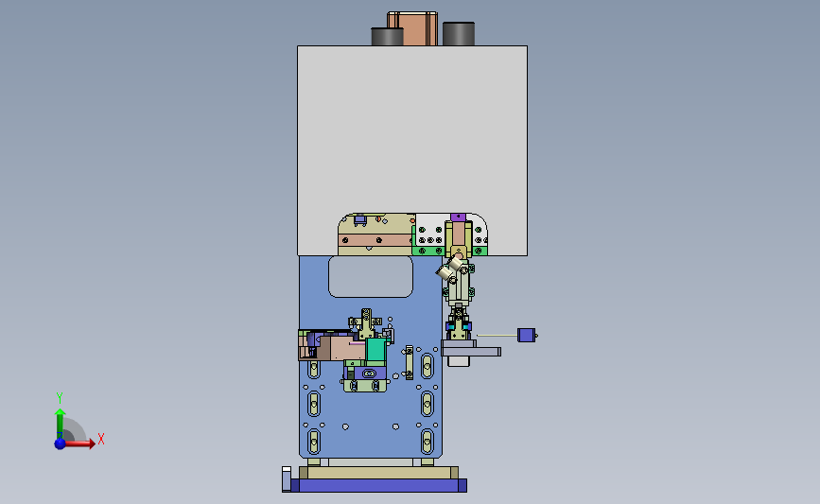Select the tan base block above purple plate
Image resolution: width=820 pixels, height=504 pixels.
coord(378,473)
